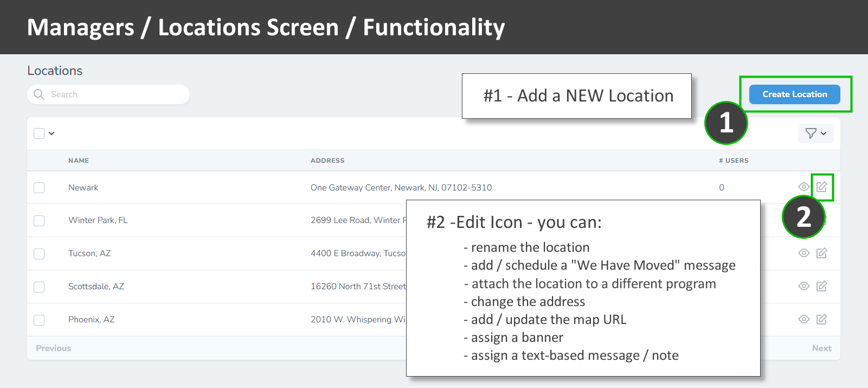The image size is (868, 388).
Task: Go to the Next page
Action: click(821, 348)
